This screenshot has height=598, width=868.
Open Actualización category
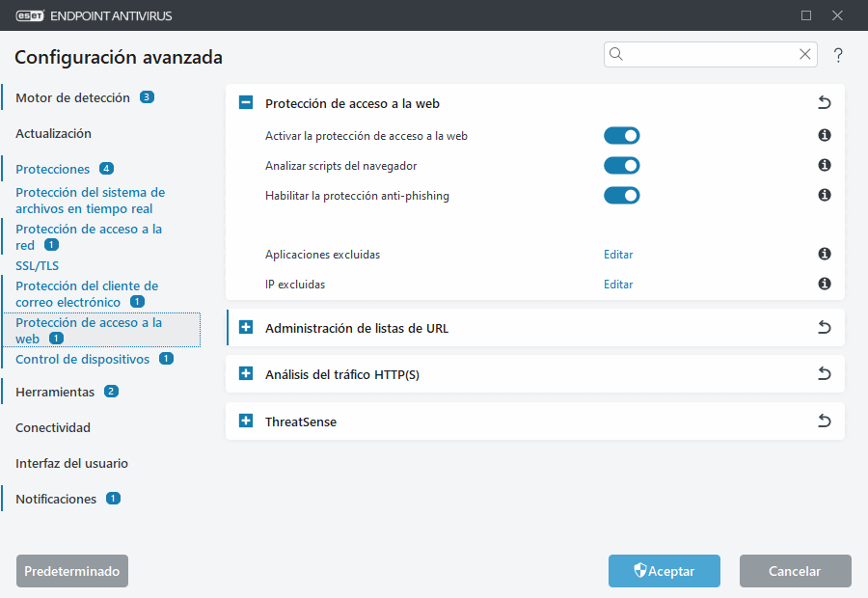click(53, 133)
